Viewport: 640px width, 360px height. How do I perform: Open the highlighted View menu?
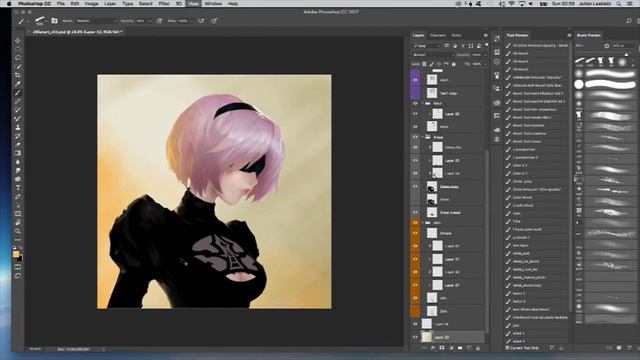point(193,4)
